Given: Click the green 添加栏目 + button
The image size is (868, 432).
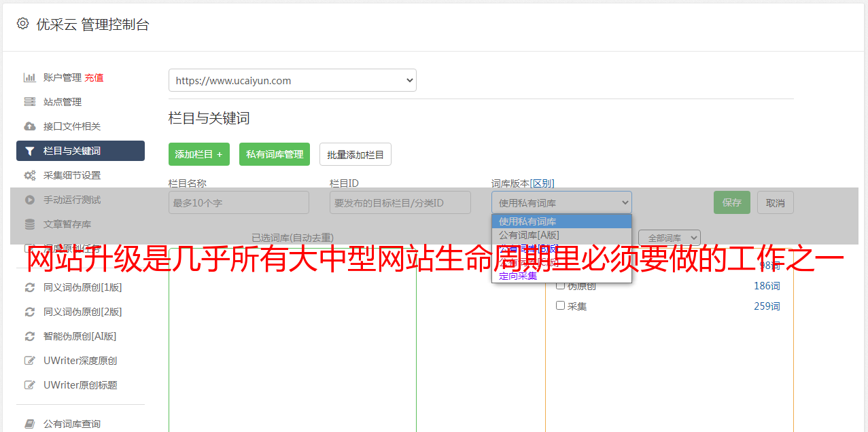Looking at the screenshot, I should click(x=199, y=154).
